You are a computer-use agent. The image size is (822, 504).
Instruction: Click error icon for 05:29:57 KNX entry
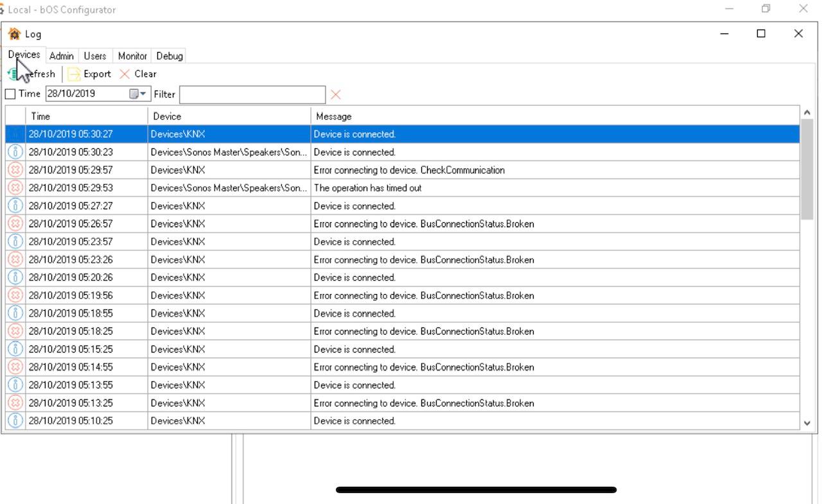point(15,170)
